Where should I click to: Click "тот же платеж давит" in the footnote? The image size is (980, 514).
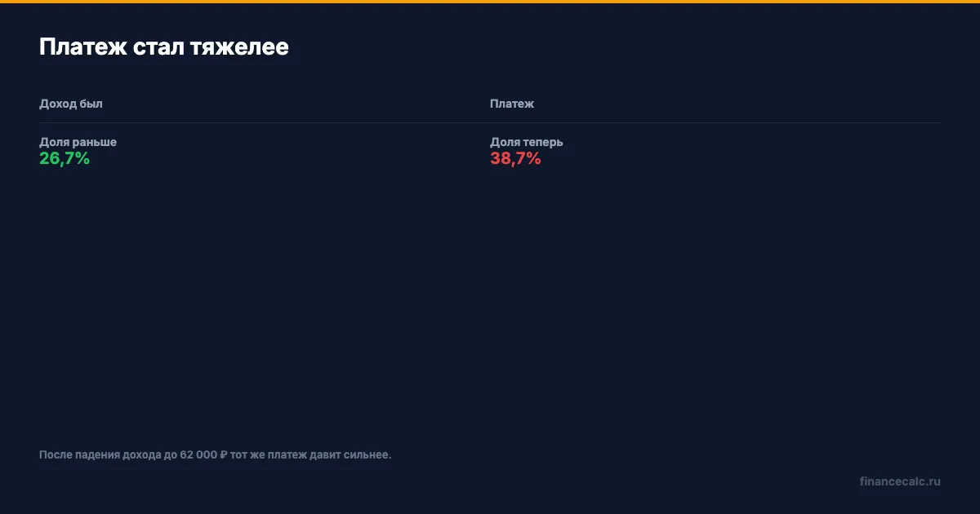pos(287,454)
